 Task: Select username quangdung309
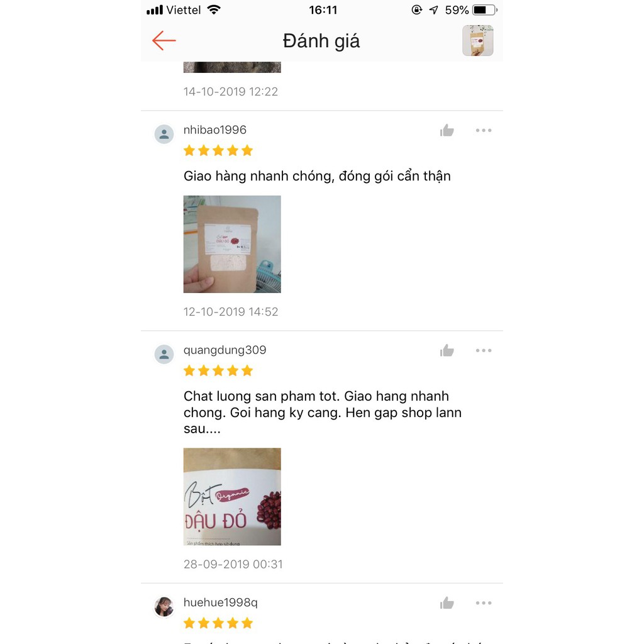[x=225, y=350]
